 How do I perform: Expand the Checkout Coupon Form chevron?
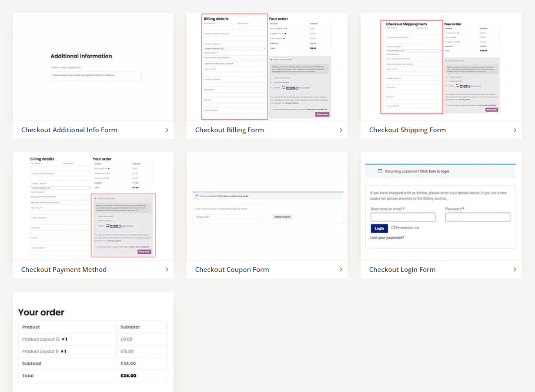tap(341, 269)
